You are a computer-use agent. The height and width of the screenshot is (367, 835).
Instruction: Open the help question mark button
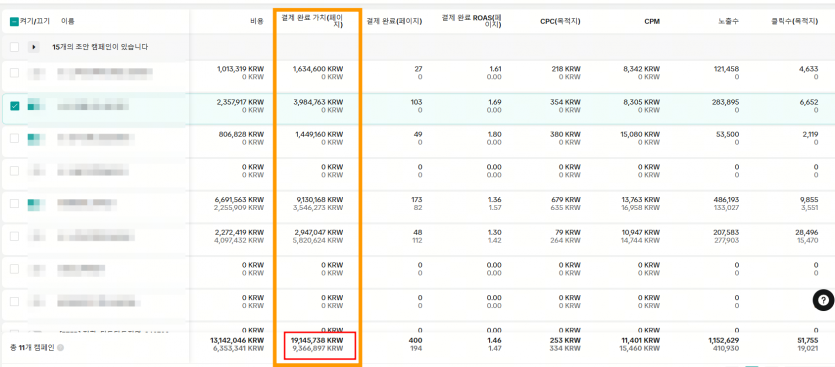click(823, 300)
